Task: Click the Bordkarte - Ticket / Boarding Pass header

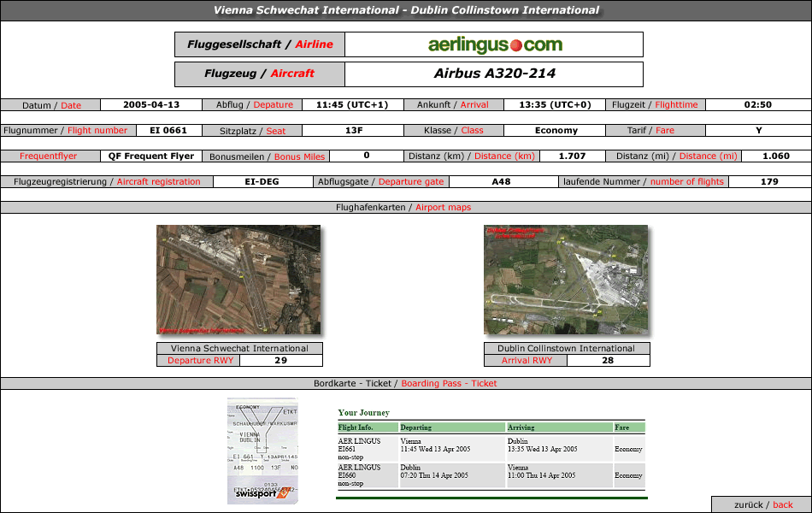Action: tap(405, 383)
